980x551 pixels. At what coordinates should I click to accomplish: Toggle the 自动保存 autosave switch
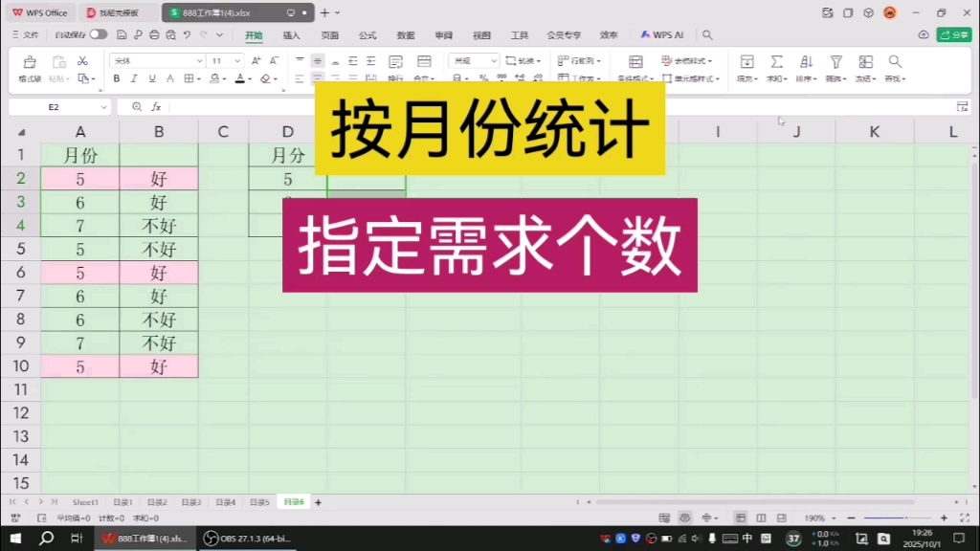click(100, 34)
